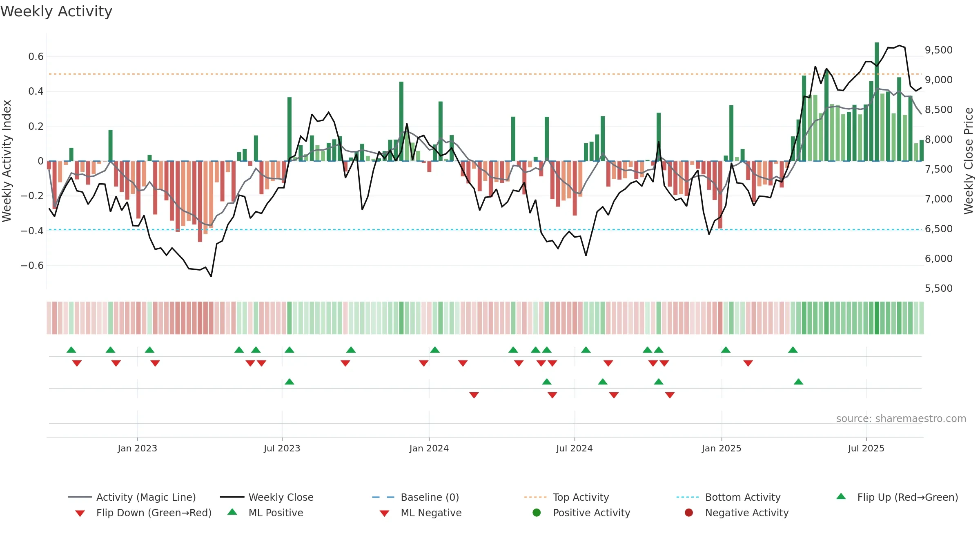Click the ML Positive marker at Jul 2023
The height and width of the screenshot is (551, 980).
[x=290, y=382]
